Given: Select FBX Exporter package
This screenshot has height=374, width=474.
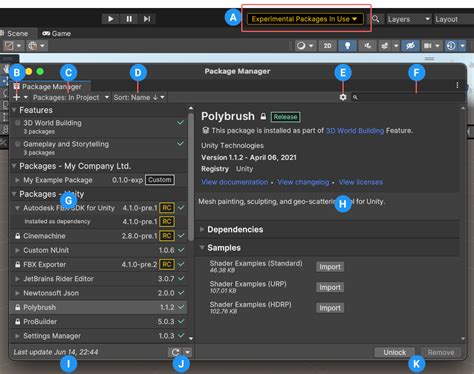Looking at the screenshot, I should pos(98,265).
